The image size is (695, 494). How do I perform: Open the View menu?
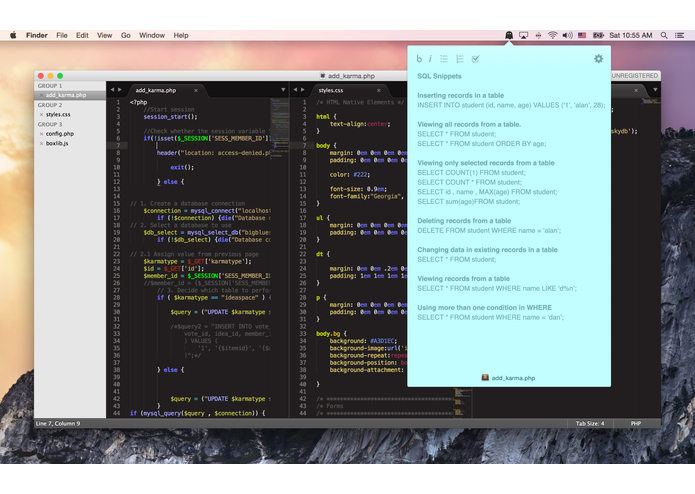point(105,35)
